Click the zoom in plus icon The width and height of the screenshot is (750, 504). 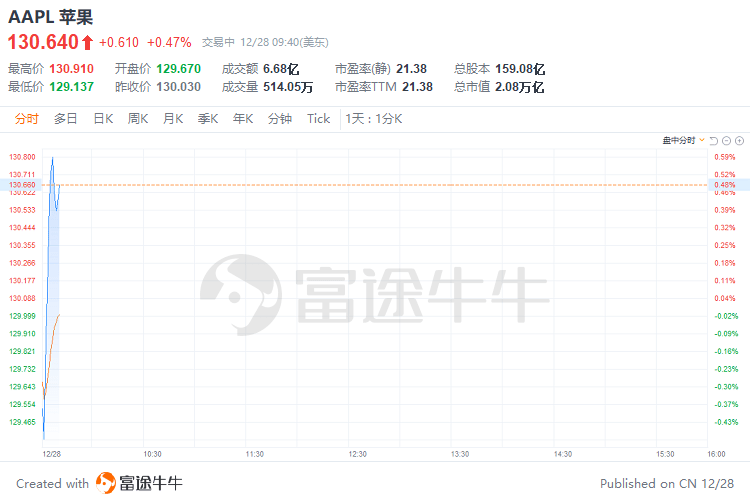click(x=739, y=141)
